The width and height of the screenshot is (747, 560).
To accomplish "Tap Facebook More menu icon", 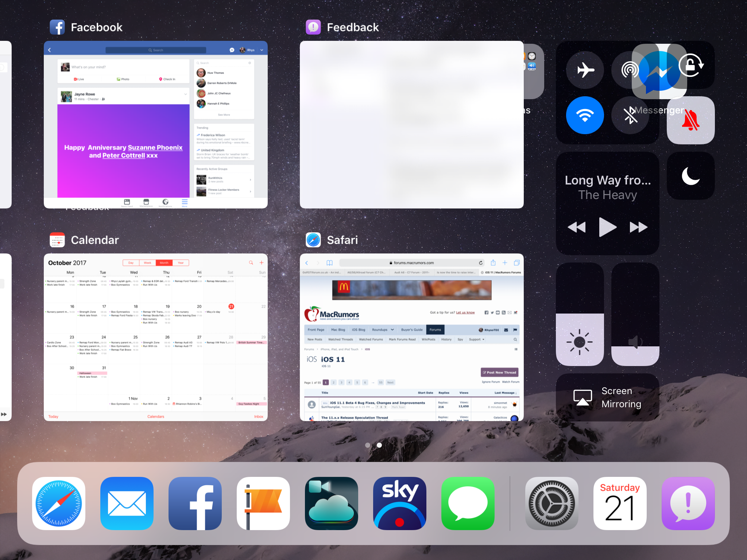I will tap(185, 203).
